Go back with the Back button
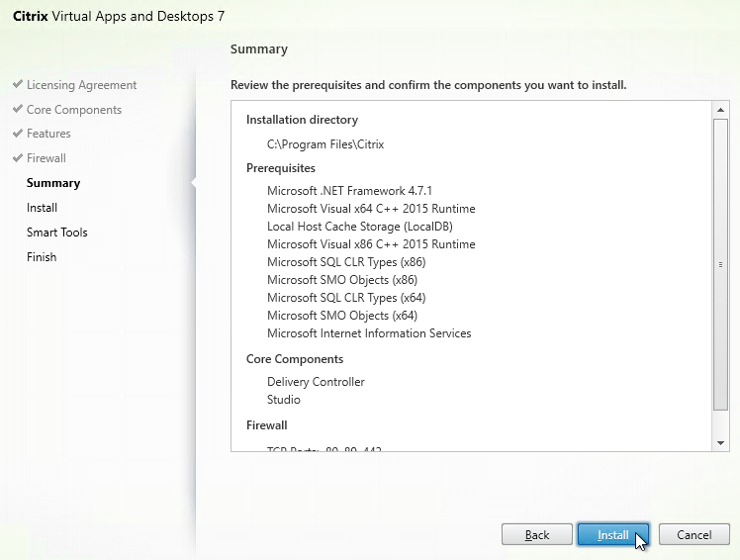Image resolution: width=740 pixels, height=560 pixels. click(x=537, y=534)
